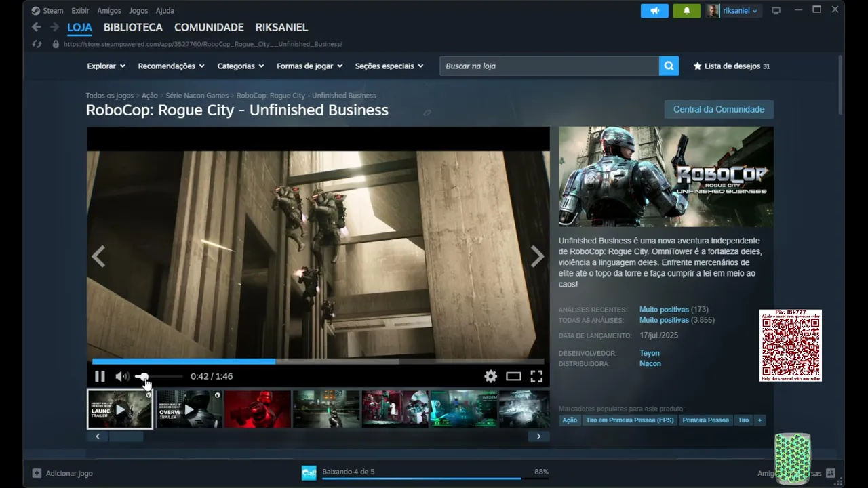The height and width of the screenshot is (488, 868).
Task: Seek on the video progress bar
Action: pos(318,361)
